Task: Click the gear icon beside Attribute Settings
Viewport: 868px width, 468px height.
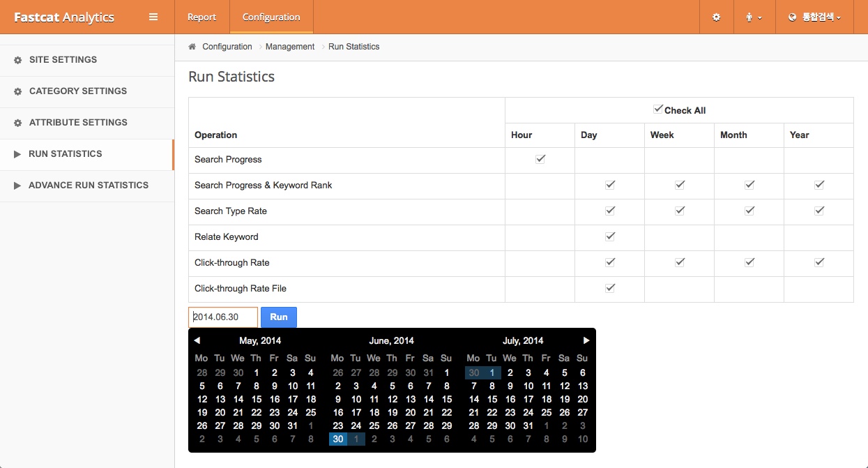Action: tap(18, 123)
